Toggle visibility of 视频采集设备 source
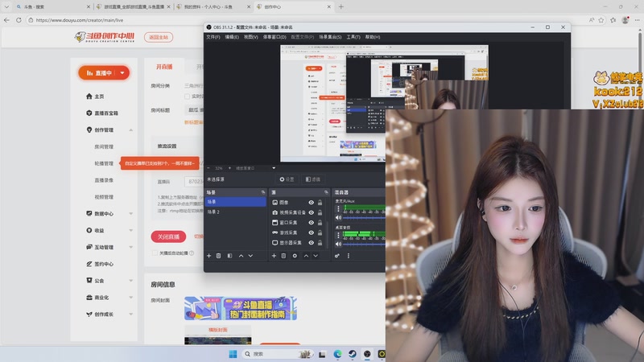Viewport: 644px width, 362px height. [312, 212]
